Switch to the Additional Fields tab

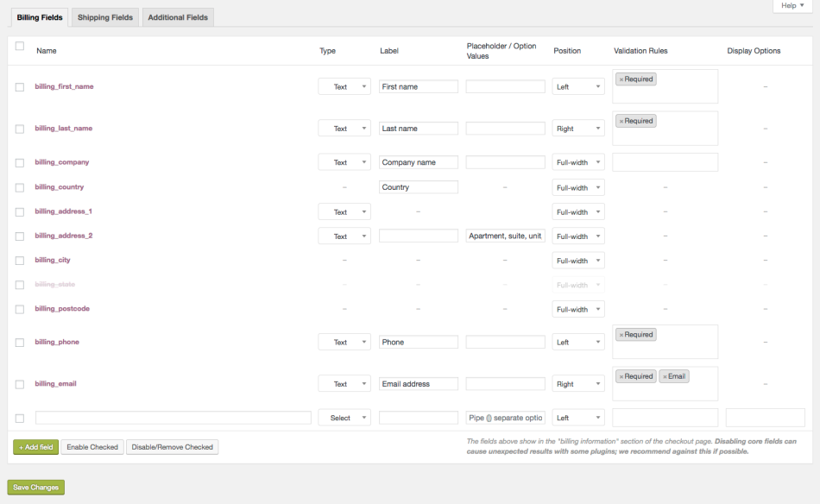pyautogui.click(x=178, y=16)
